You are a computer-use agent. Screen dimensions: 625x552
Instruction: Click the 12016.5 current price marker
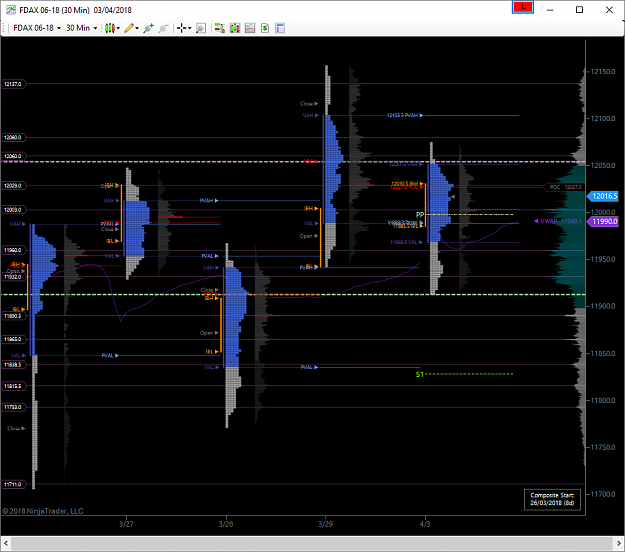point(604,196)
